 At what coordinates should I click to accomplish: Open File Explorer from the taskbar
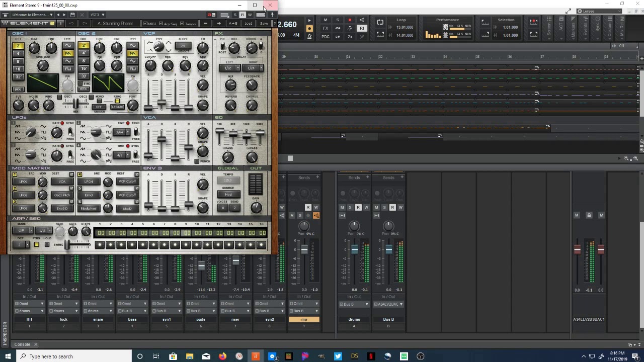(189, 356)
